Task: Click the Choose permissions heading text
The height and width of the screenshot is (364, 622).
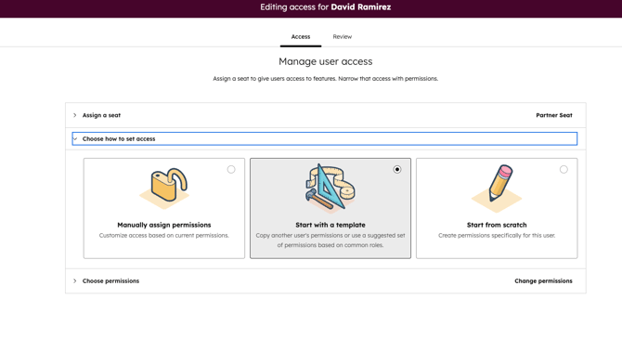Action: coord(110,280)
